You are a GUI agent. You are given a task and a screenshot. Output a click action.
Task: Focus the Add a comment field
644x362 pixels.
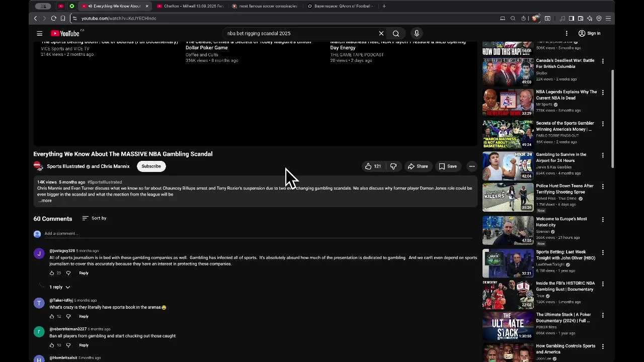(x=258, y=233)
